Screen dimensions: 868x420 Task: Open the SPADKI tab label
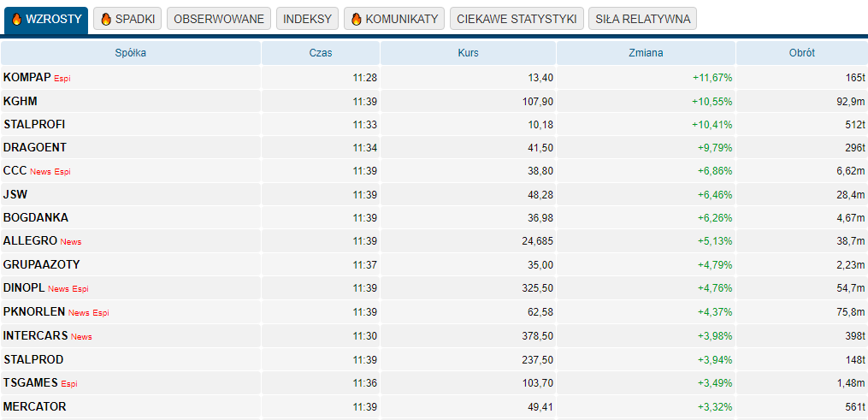pos(134,20)
